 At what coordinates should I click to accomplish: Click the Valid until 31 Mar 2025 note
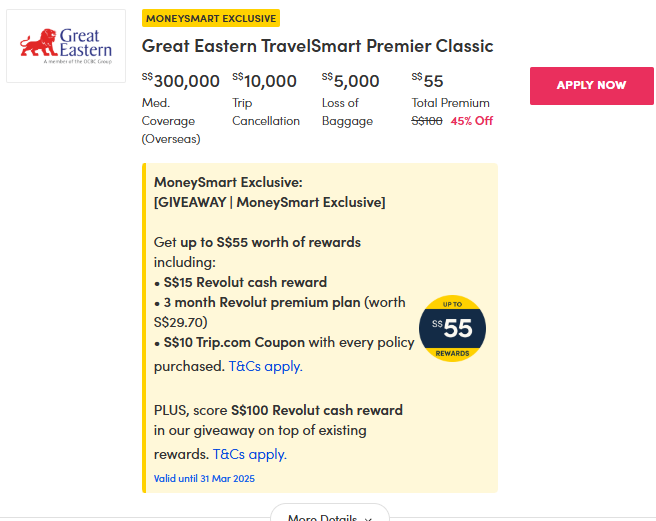tap(204, 479)
